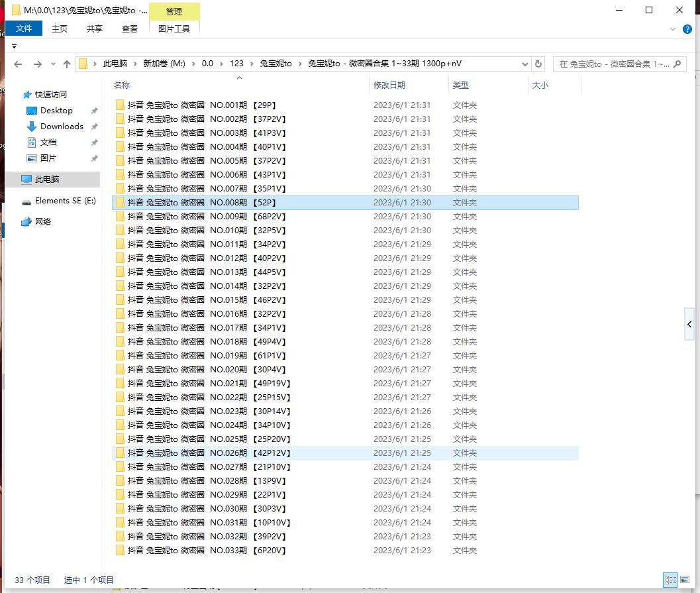Switch to the 主页 ribbon tab

(x=60, y=29)
